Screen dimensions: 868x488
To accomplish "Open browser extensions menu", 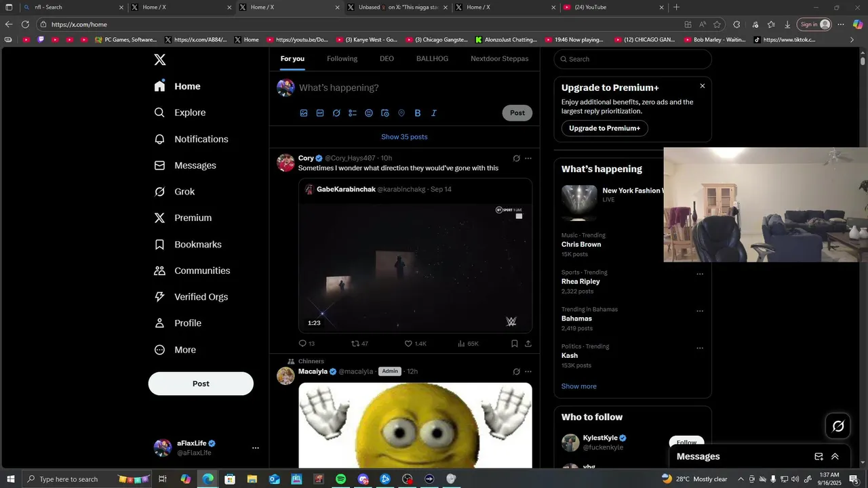I will pos(736,24).
